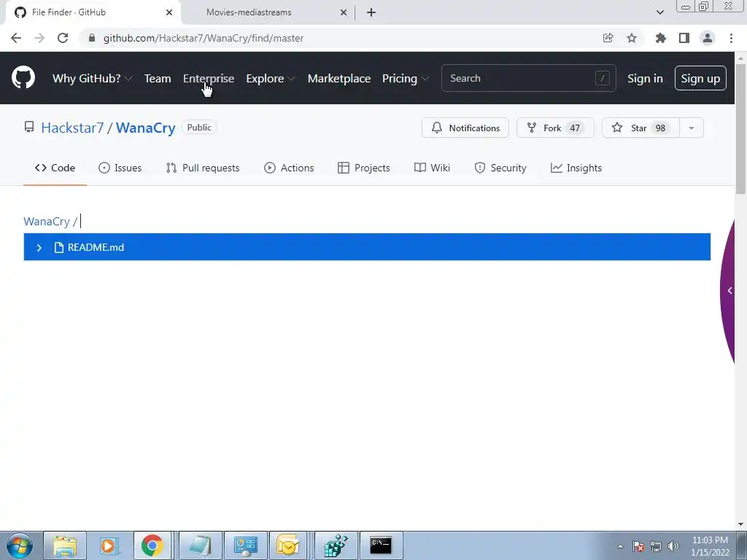Select the Actions tab
This screenshot has height=560, width=747.
[x=289, y=168]
